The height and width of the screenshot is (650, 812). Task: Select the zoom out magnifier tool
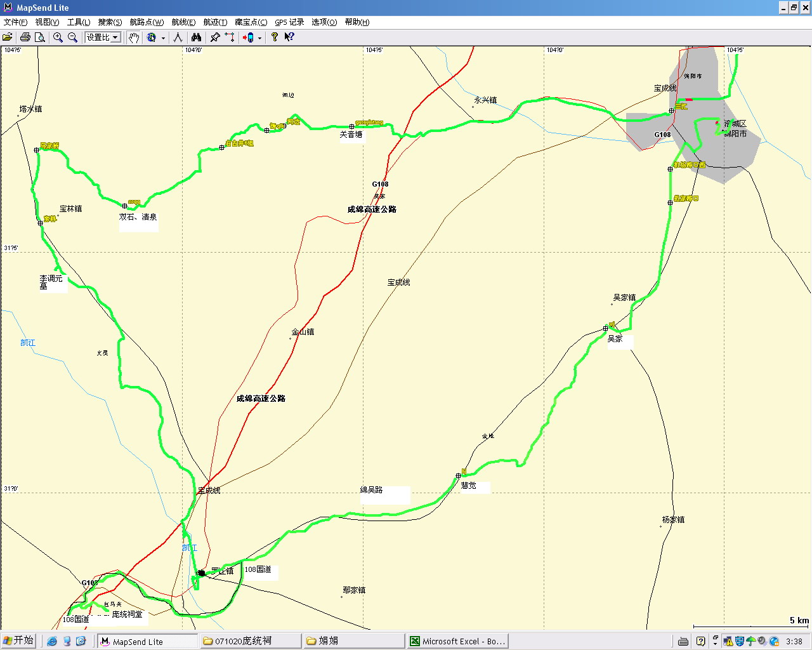click(72, 37)
